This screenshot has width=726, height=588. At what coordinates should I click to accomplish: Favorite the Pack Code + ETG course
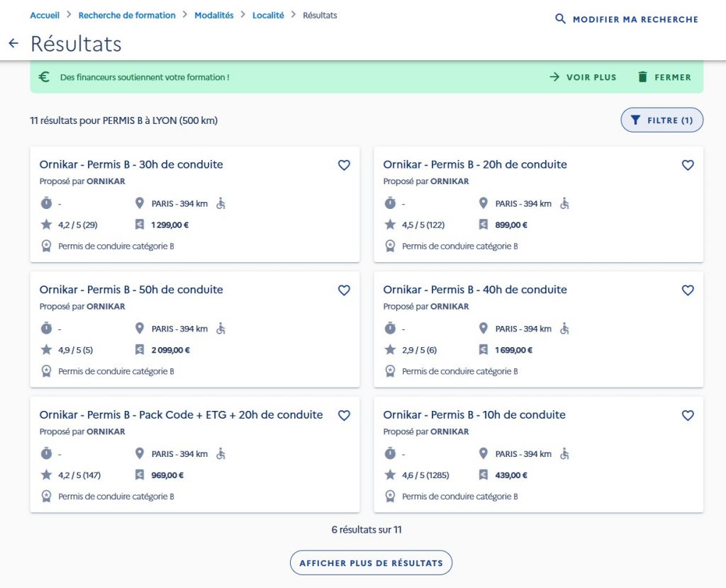tap(344, 415)
